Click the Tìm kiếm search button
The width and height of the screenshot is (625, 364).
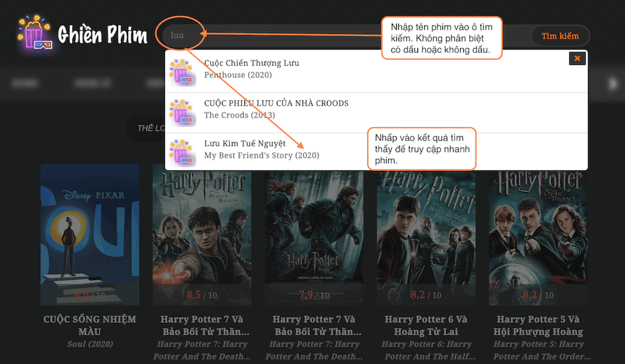pyautogui.click(x=560, y=36)
